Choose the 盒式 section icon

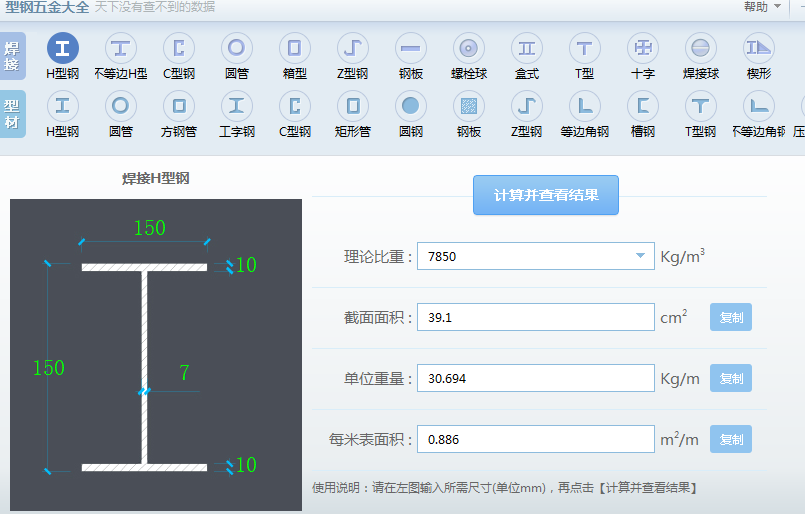coord(527,48)
